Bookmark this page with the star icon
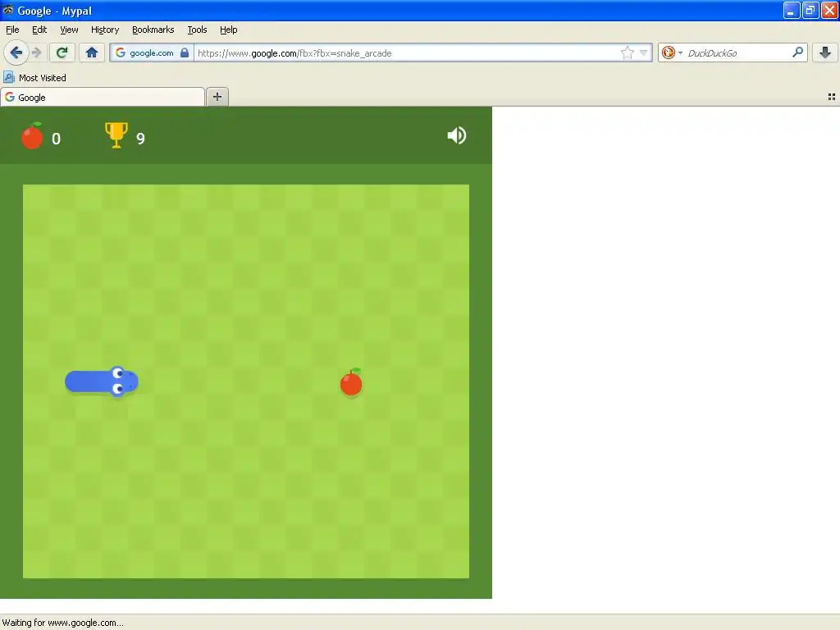Image resolution: width=840 pixels, height=630 pixels. [x=628, y=52]
